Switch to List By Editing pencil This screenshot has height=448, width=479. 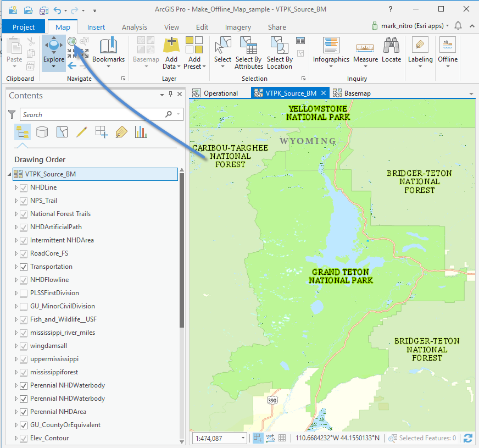point(81,132)
